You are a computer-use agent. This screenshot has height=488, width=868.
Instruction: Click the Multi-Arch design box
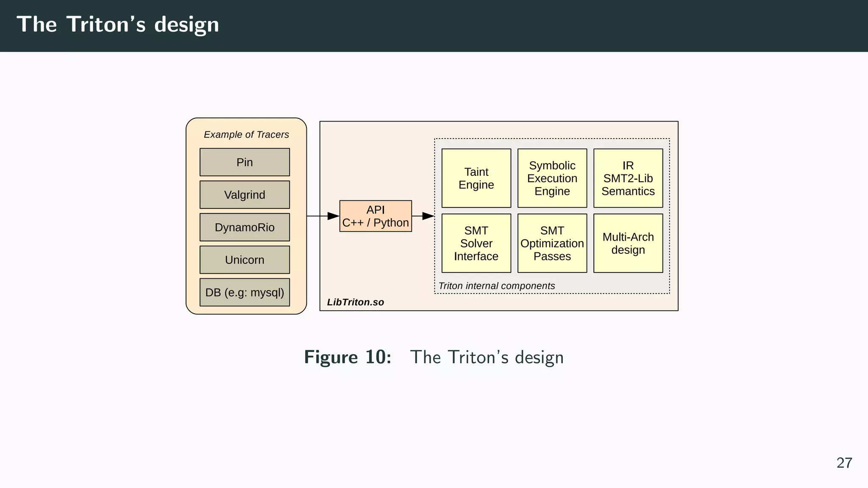(628, 243)
